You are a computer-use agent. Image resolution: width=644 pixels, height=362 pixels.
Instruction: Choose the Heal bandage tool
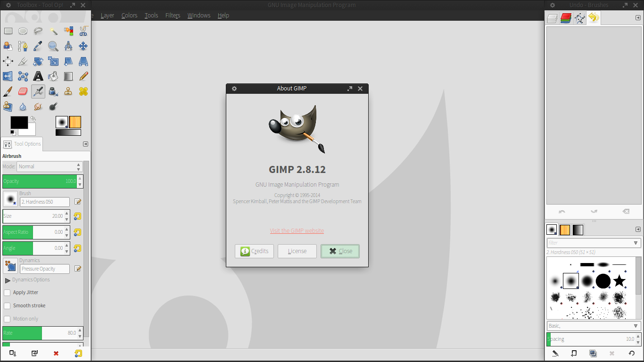point(83,91)
